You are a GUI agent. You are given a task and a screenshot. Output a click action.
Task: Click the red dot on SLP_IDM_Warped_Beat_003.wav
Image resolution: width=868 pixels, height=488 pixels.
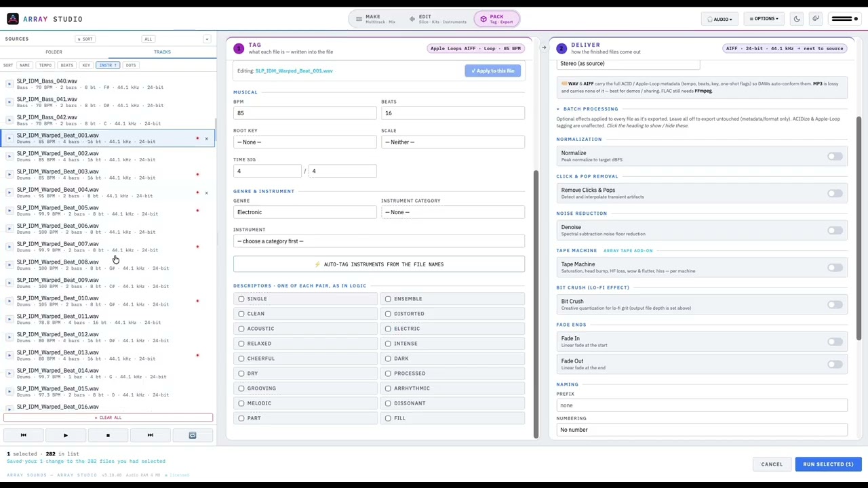(x=197, y=174)
